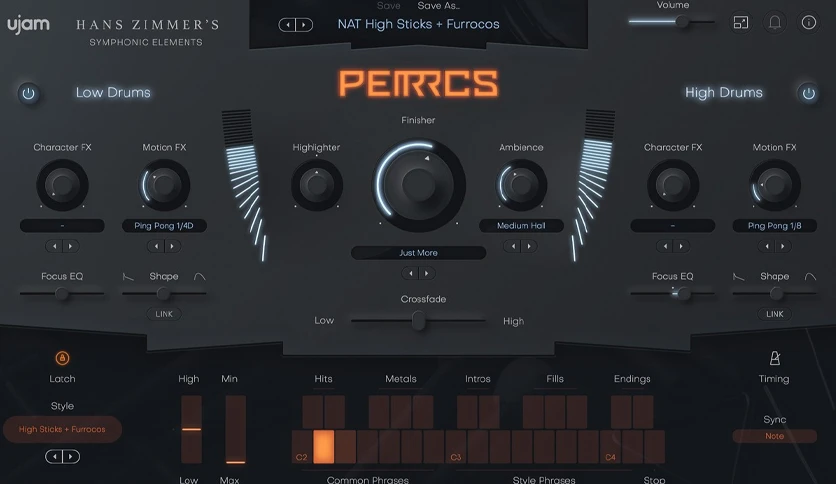This screenshot has height=484, width=836.
Task: Click Low Drums Character FX knob
Action: (62, 185)
